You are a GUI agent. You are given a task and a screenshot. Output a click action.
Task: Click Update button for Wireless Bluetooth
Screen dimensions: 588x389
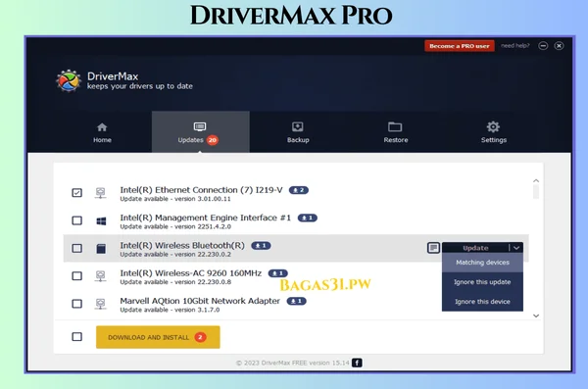coord(475,248)
